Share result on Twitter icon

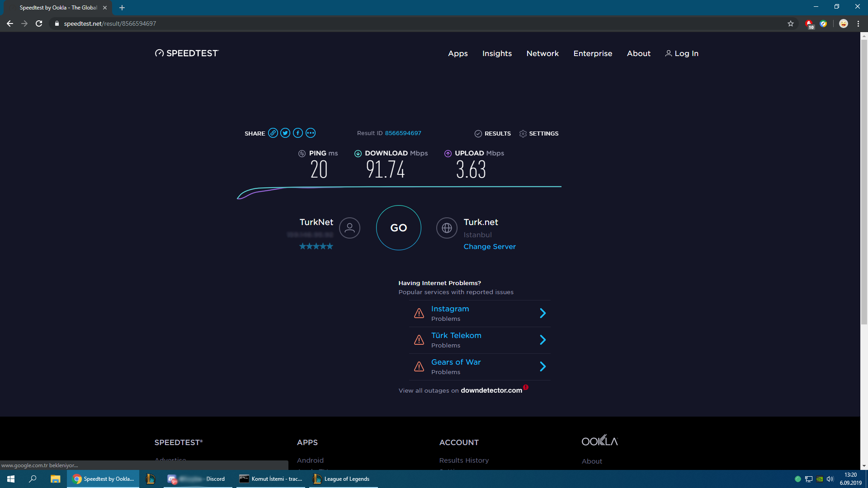(x=285, y=133)
